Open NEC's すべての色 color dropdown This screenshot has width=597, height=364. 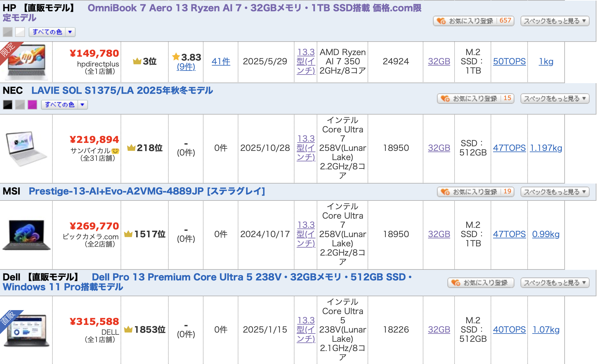[64, 105]
